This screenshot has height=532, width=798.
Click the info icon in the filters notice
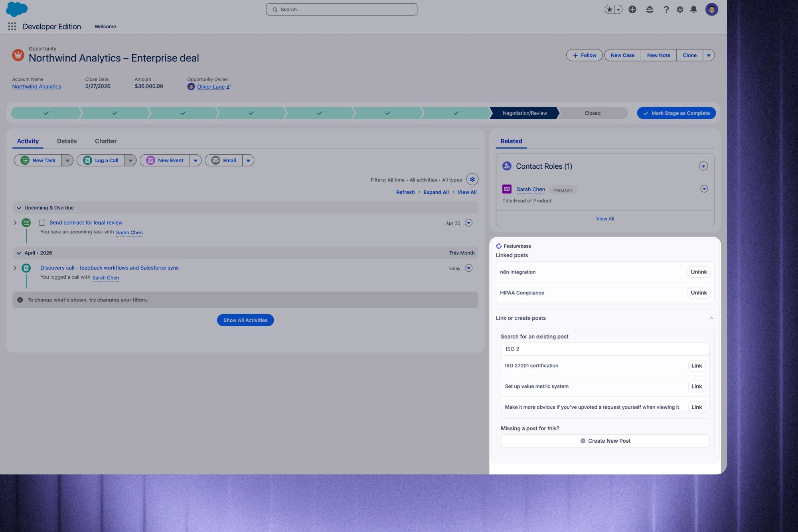[20, 300]
